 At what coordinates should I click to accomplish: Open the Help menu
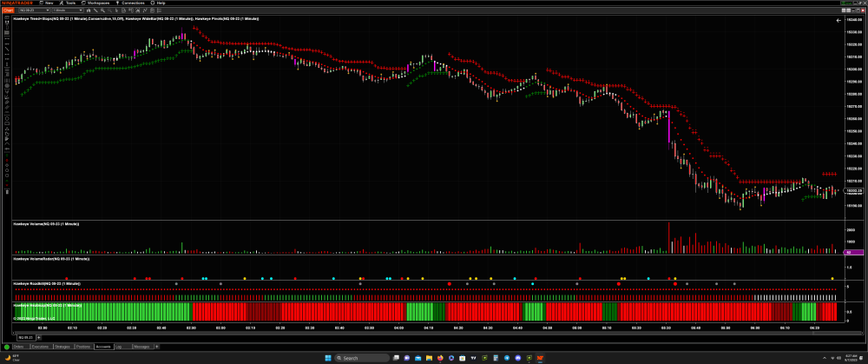(x=161, y=3)
